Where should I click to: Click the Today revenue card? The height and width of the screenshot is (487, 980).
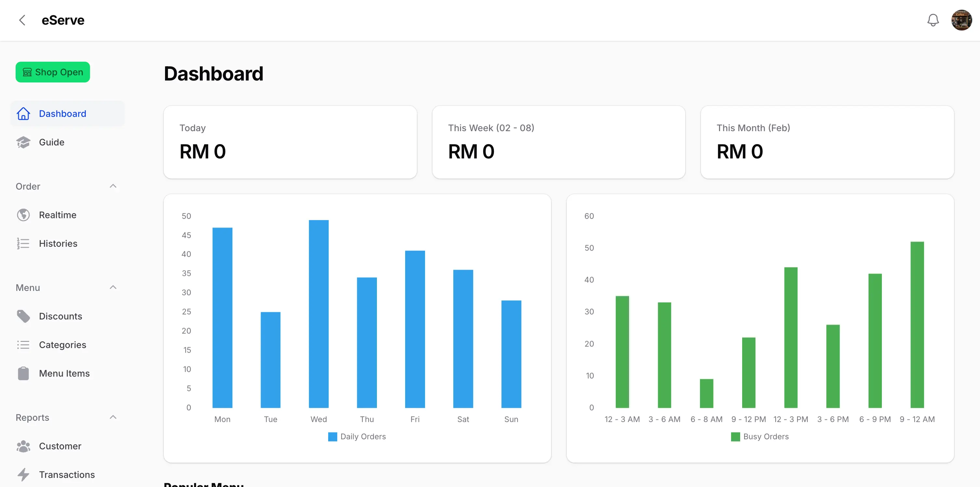(x=290, y=142)
